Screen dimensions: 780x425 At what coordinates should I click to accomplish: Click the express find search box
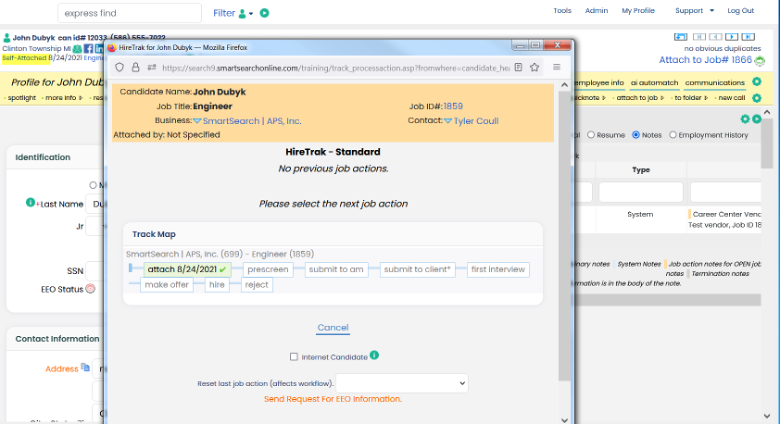[x=129, y=13]
